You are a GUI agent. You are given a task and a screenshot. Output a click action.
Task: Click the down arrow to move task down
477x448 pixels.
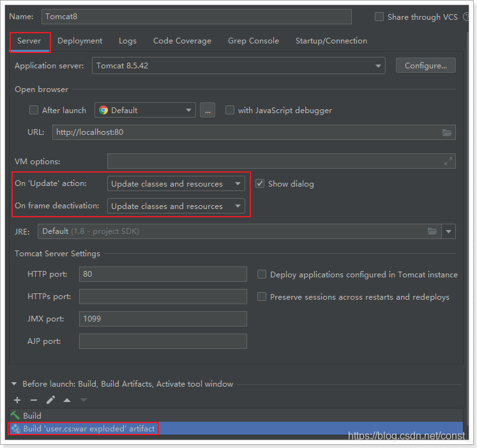[x=84, y=400]
